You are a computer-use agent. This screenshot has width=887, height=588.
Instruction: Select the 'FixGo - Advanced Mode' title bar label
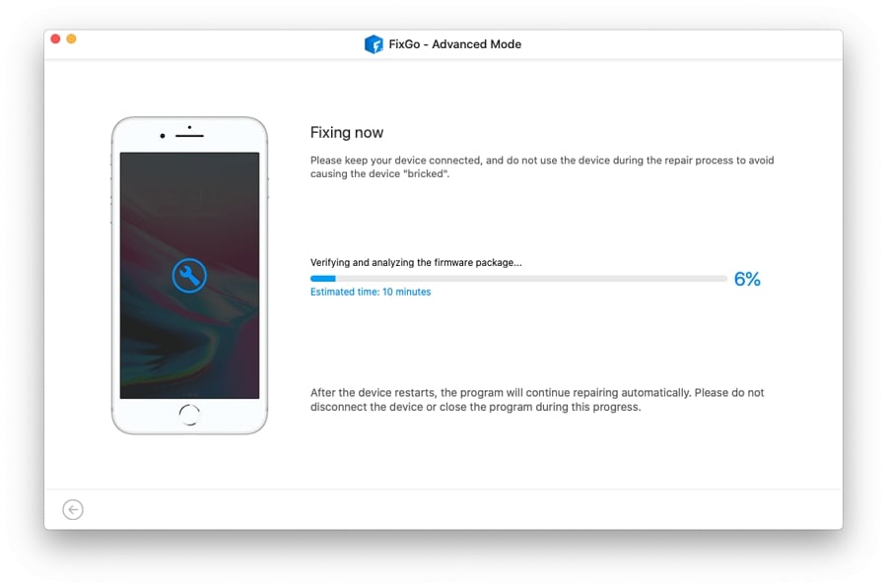tap(454, 44)
